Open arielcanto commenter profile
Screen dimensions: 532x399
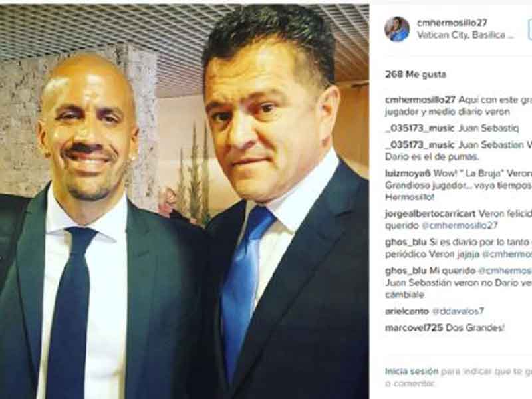pos(407,311)
